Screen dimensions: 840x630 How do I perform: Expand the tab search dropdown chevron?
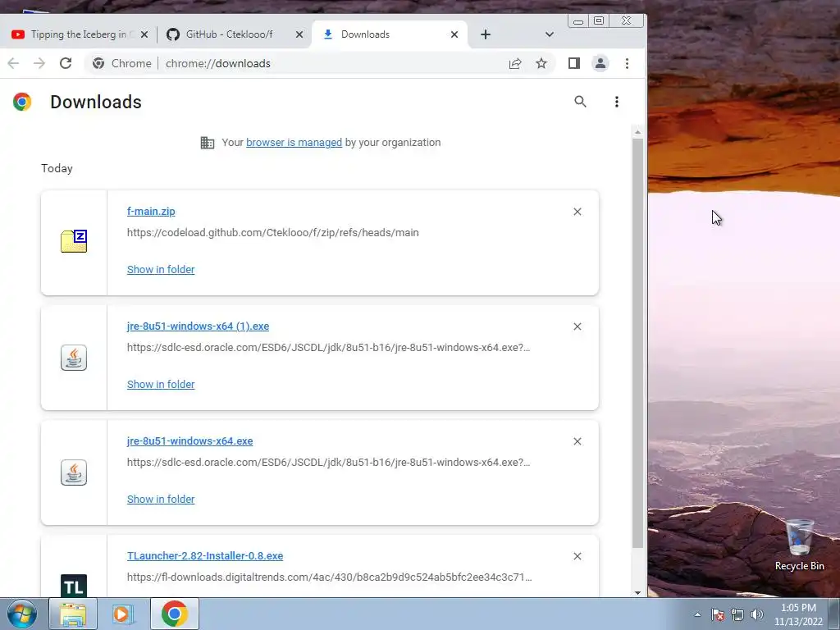click(x=549, y=34)
